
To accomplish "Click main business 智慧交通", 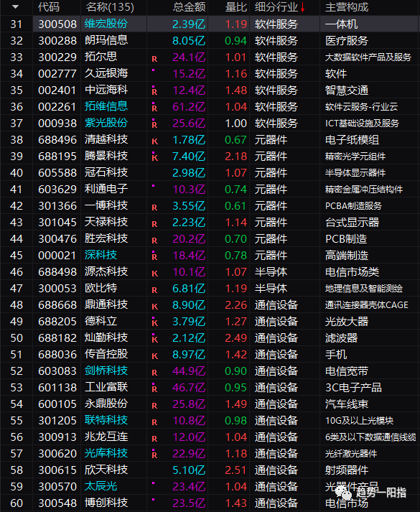I will tap(347, 90).
